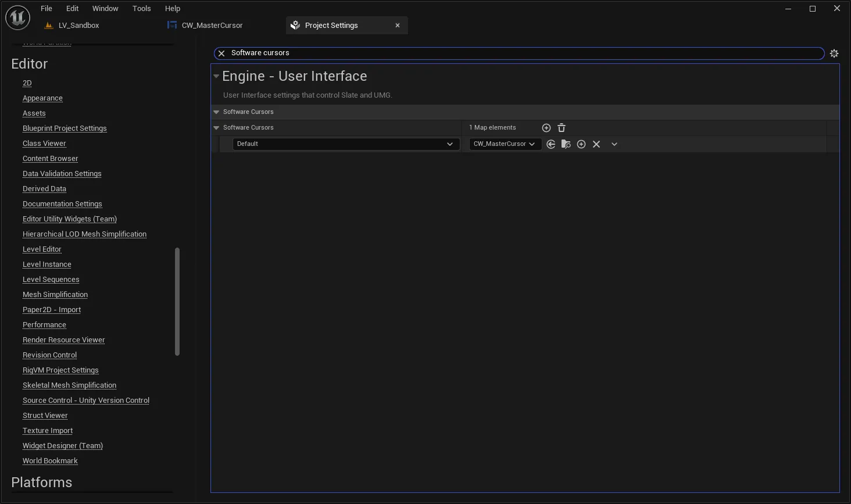Image resolution: width=851 pixels, height=504 pixels.
Task: Open Blueprint Project Settings
Action: tap(65, 128)
